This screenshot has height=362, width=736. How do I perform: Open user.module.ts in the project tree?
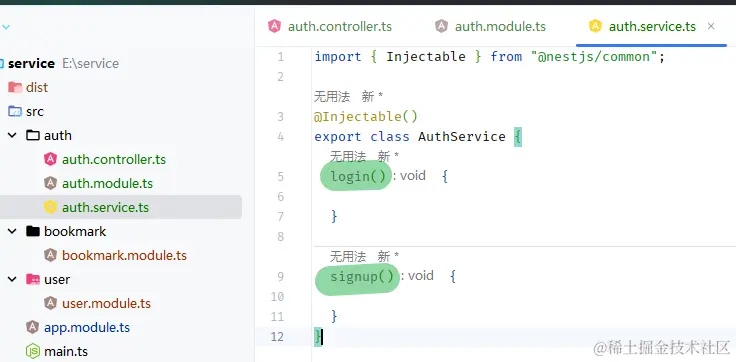(x=107, y=303)
